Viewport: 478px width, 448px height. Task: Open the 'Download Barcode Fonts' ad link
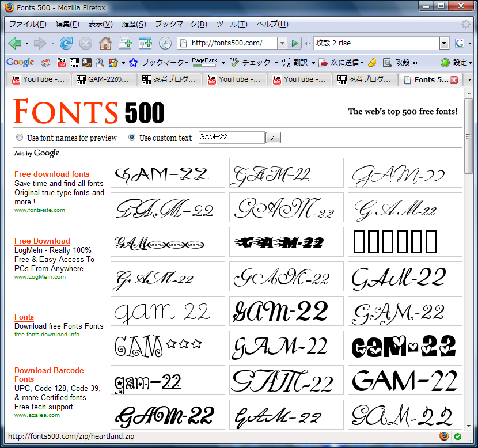tap(49, 375)
